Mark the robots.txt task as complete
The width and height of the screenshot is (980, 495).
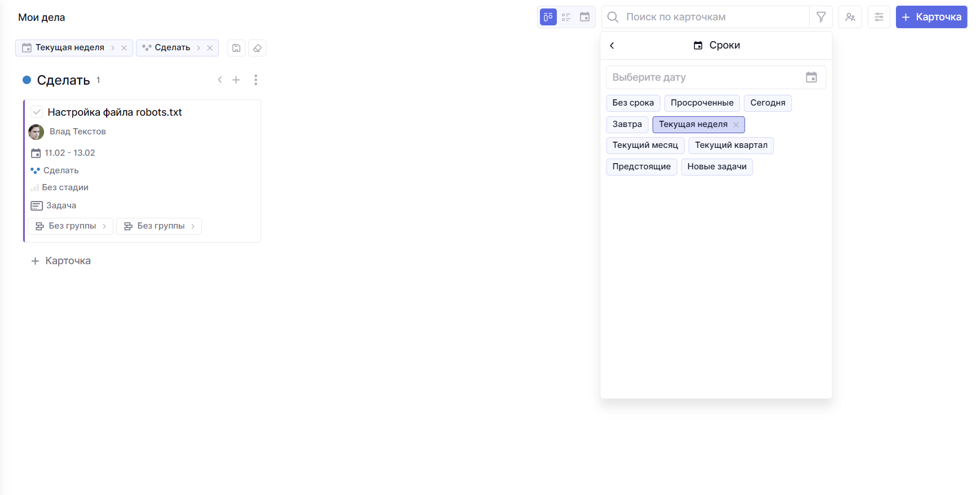coord(37,112)
